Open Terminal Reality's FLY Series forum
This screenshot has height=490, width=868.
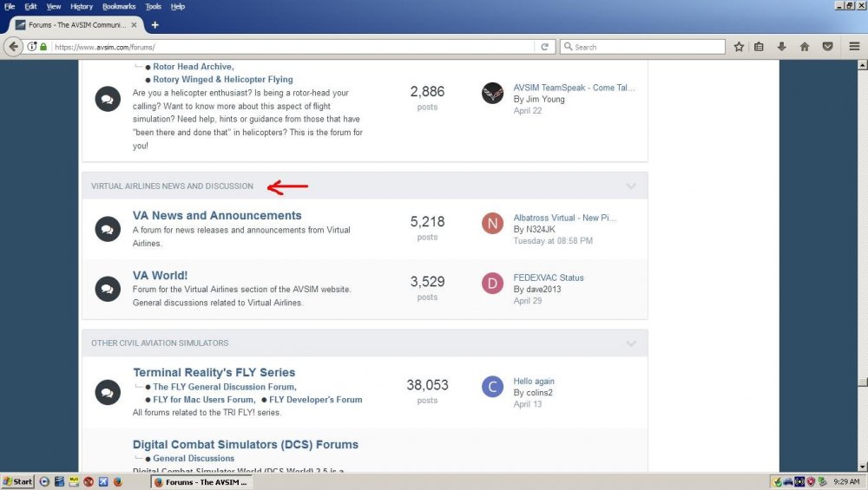214,373
